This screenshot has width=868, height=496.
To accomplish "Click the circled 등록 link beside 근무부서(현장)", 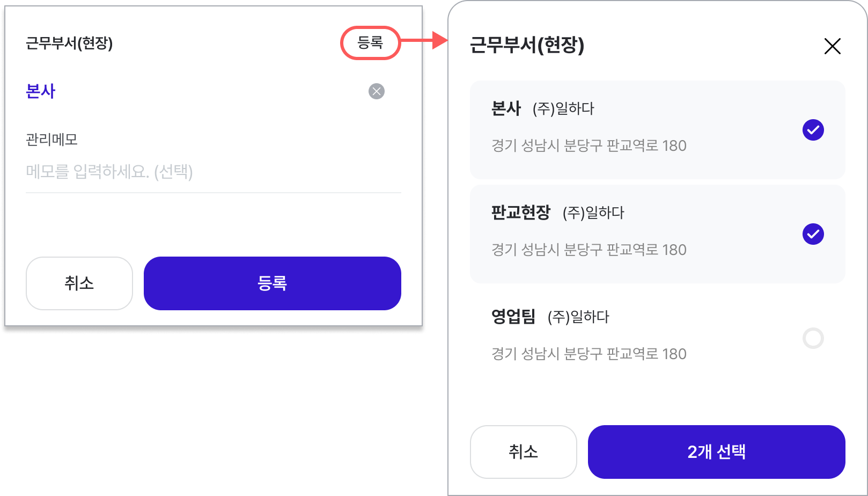I will [370, 42].
